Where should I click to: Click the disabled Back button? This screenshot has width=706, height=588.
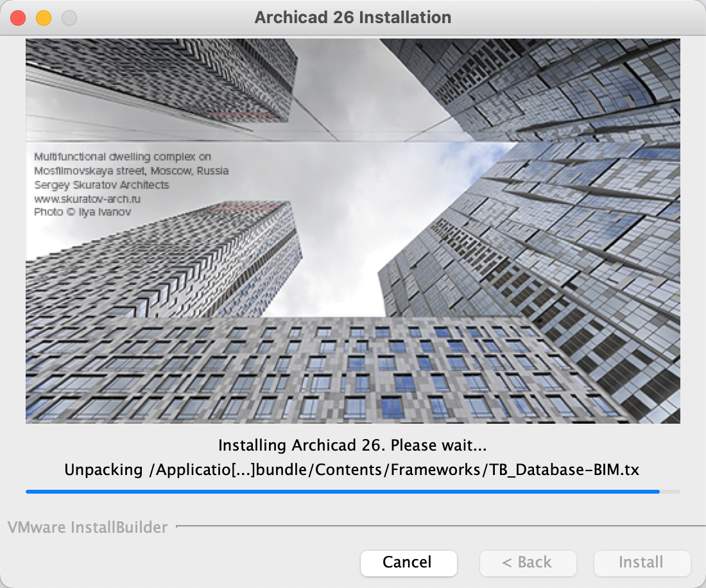coord(528,563)
